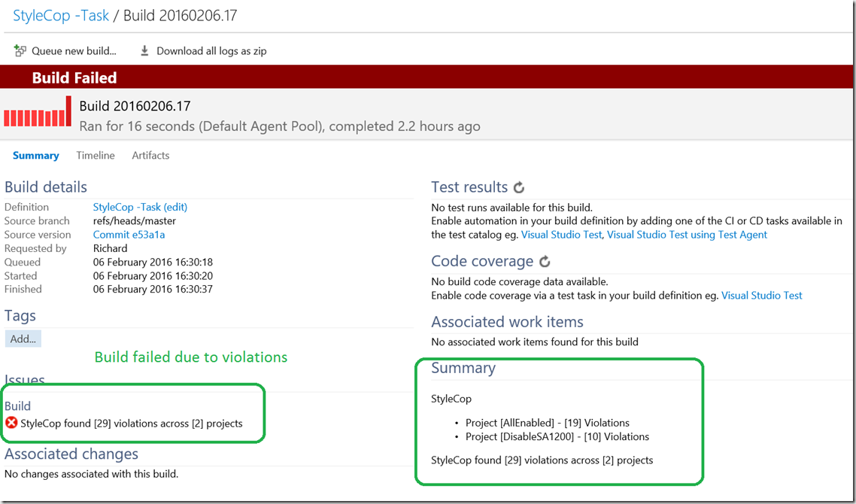Click the Build 20160206.17 title in header

[135, 106]
